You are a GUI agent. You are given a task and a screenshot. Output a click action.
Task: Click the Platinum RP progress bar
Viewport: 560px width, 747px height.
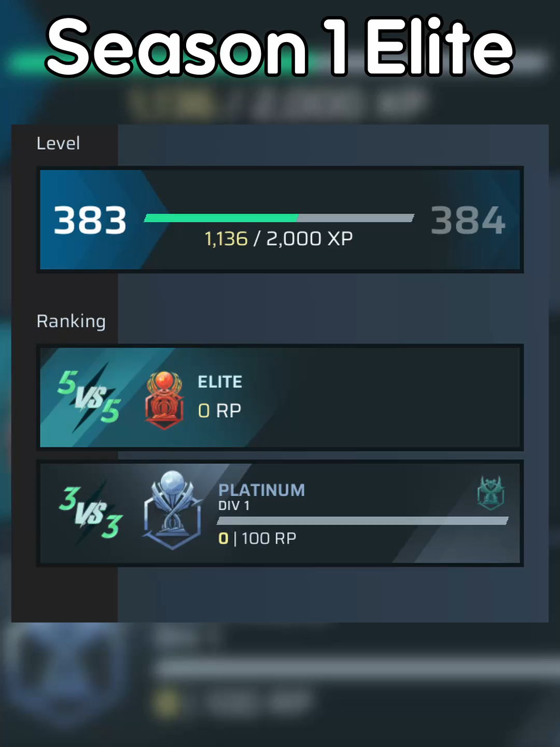click(362, 521)
